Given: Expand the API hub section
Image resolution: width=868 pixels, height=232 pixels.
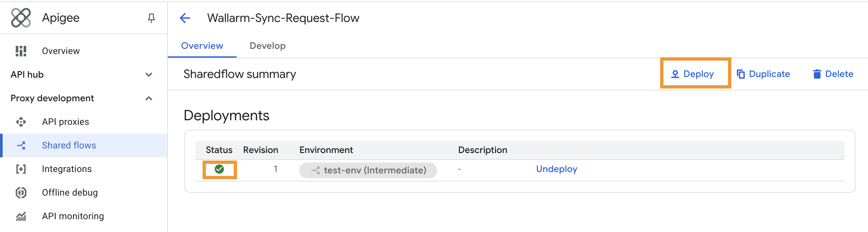Looking at the screenshot, I should [149, 74].
